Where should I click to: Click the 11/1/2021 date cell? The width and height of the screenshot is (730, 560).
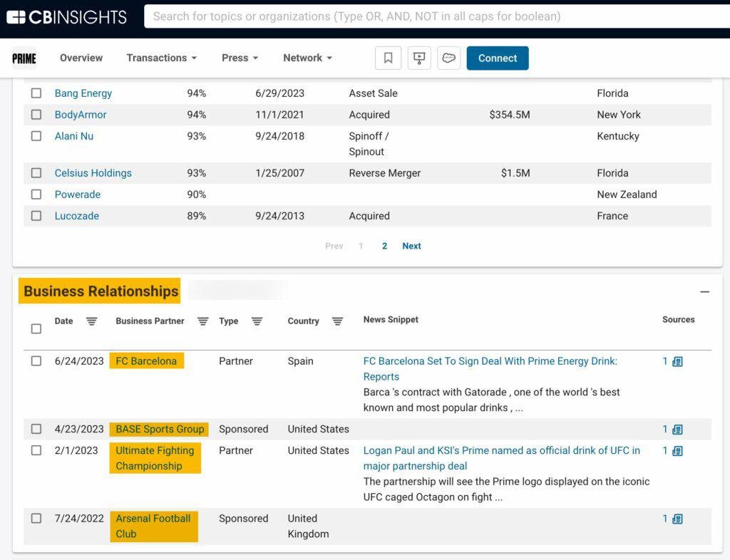[x=279, y=115]
